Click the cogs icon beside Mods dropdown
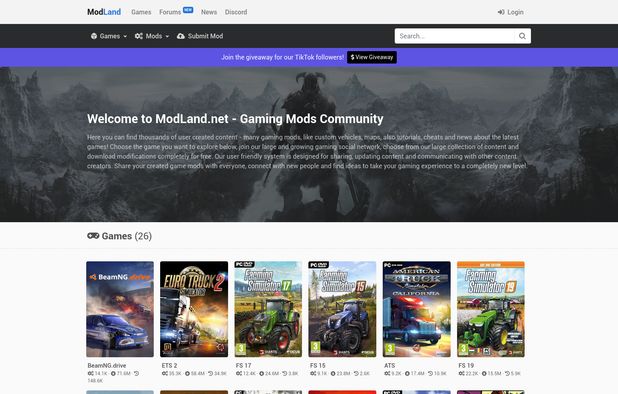This screenshot has width=618, height=394. tap(139, 36)
